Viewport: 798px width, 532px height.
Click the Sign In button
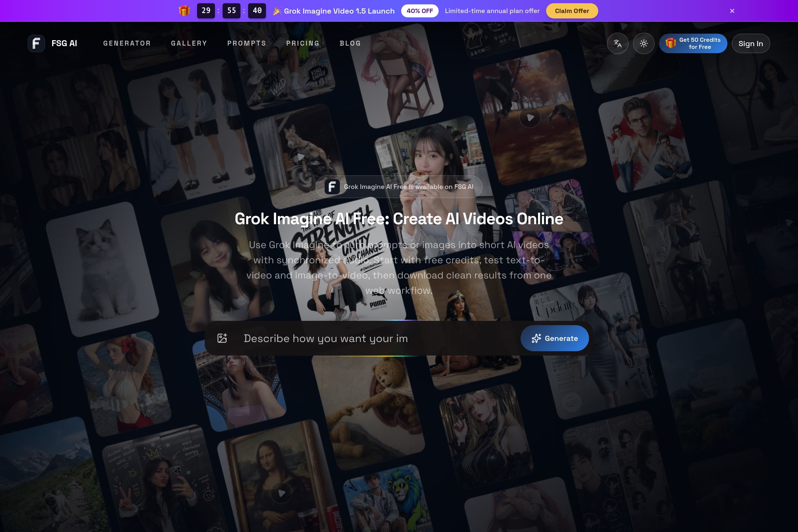(x=751, y=43)
